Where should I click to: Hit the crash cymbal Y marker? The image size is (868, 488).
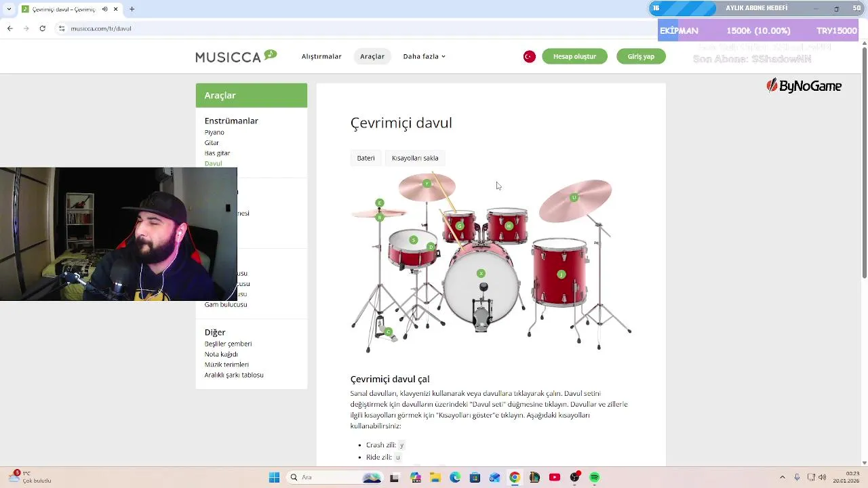coord(427,184)
